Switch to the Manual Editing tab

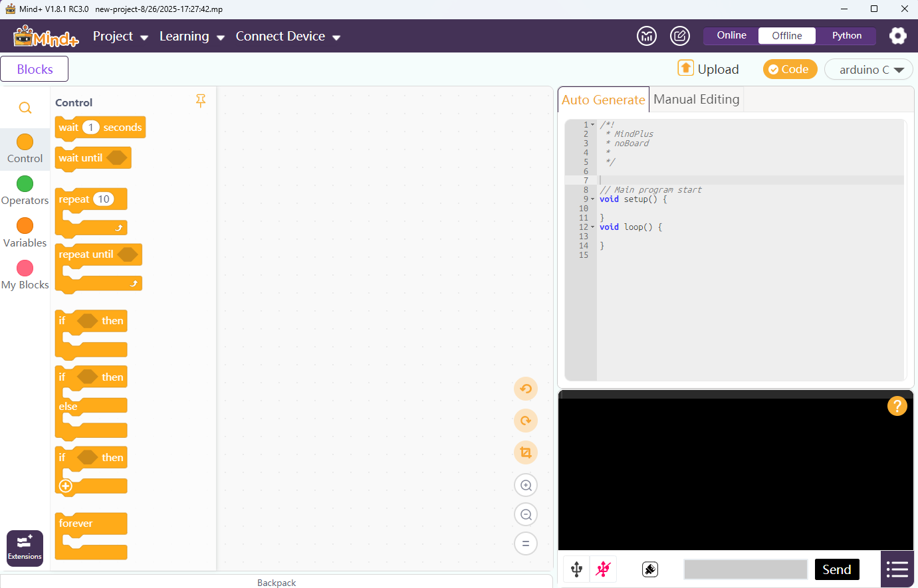pyautogui.click(x=696, y=100)
